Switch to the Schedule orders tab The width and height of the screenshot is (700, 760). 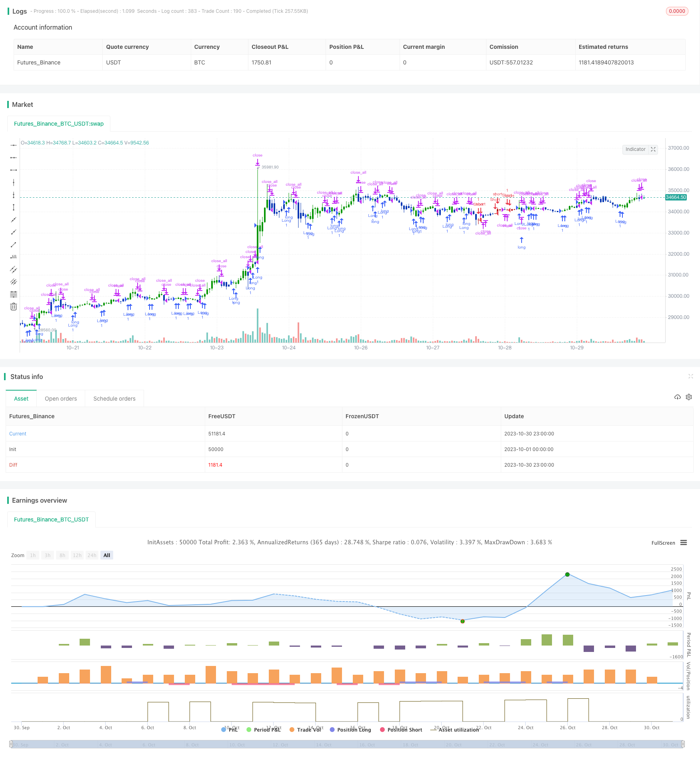click(114, 399)
